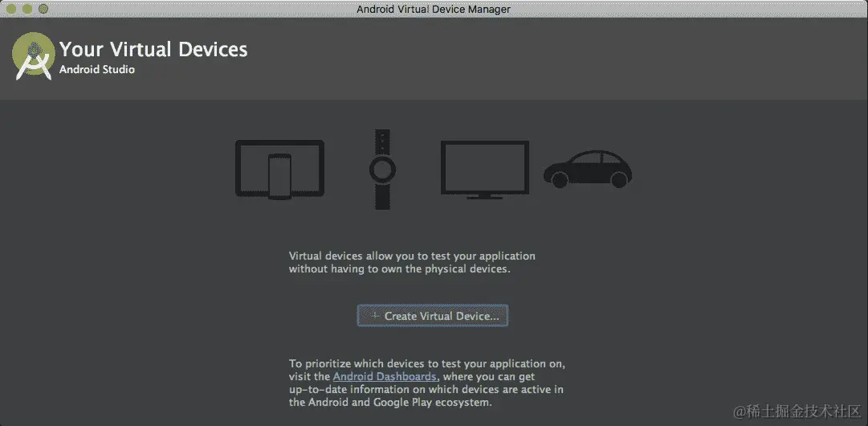Click the TV device icon
This screenshot has height=426, width=868.
point(485,170)
